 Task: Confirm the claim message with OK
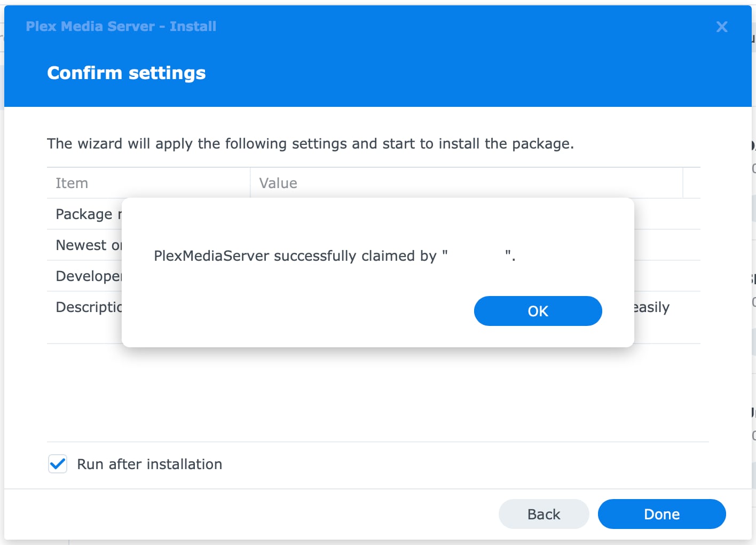[x=538, y=311]
